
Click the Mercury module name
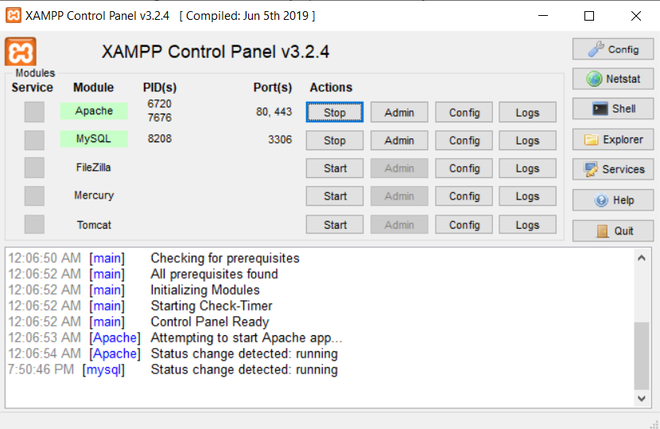(x=94, y=195)
